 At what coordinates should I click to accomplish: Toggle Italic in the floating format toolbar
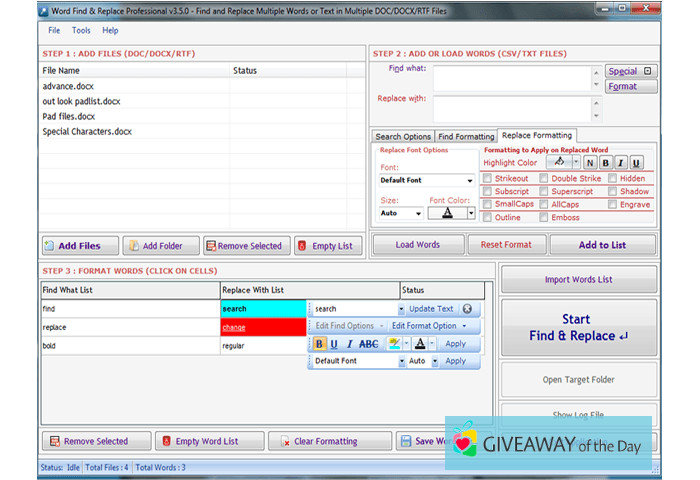[x=349, y=344]
